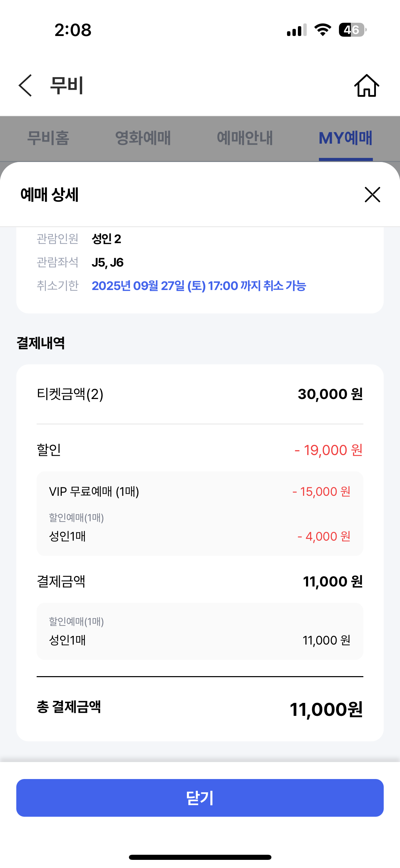Switch to the 영화예매 tab
This screenshot has height=868, width=400.
pos(143,138)
